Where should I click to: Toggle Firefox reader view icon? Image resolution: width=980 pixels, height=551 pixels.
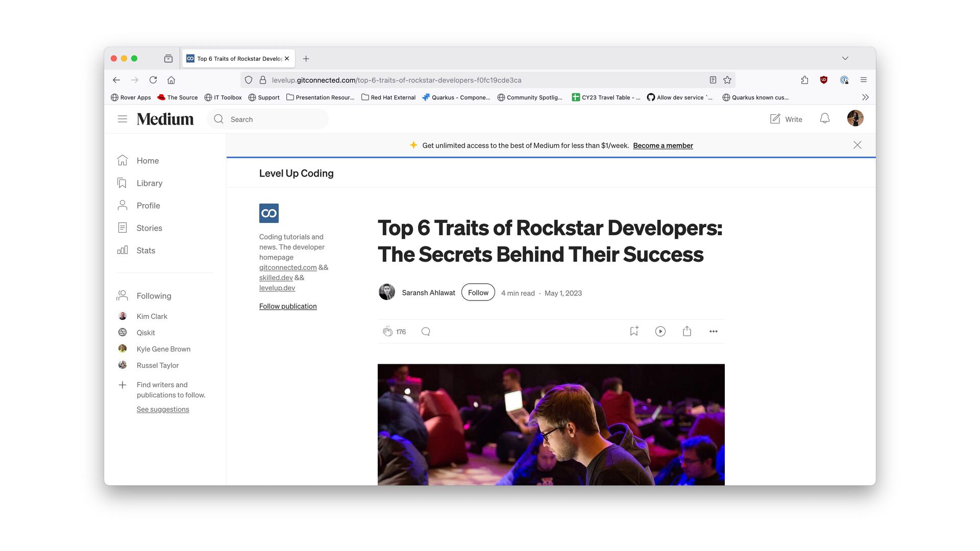coord(713,80)
